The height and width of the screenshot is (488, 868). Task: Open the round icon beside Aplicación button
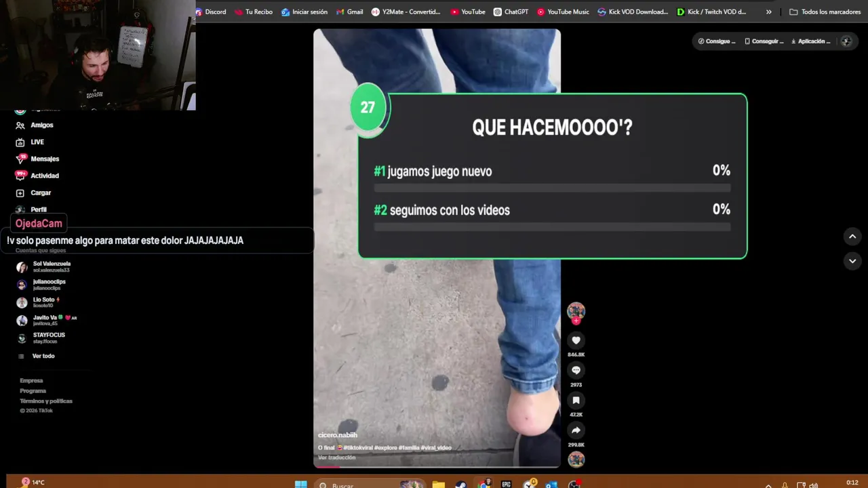pyautogui.click(x=846, y=41)
